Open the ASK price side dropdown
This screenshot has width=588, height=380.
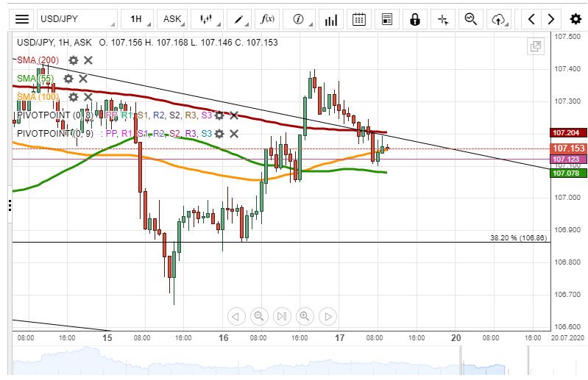172,19
